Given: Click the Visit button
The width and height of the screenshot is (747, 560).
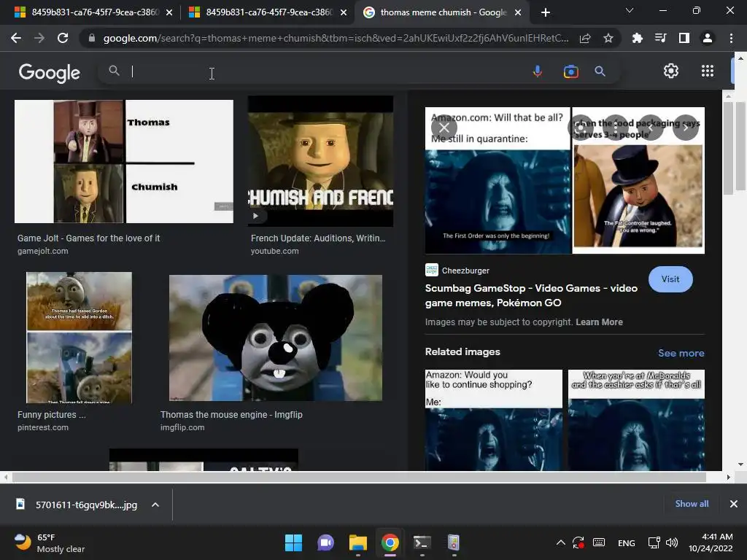Looking at the screenshot, I should [x=670, y=279].
